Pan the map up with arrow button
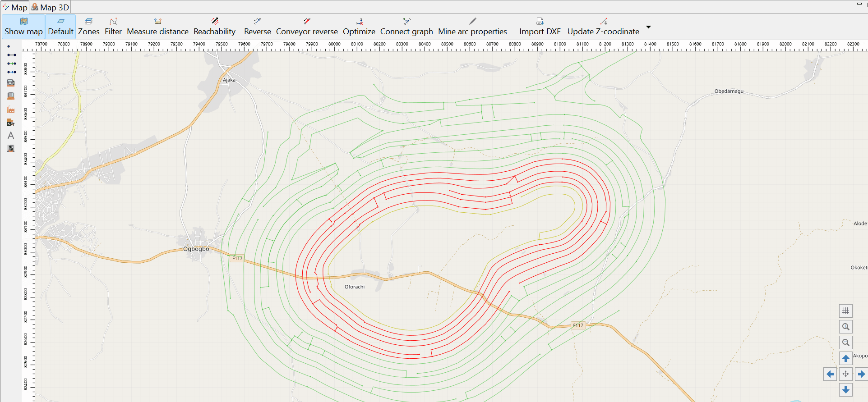The image size is (868, 402). coord(846,358)
